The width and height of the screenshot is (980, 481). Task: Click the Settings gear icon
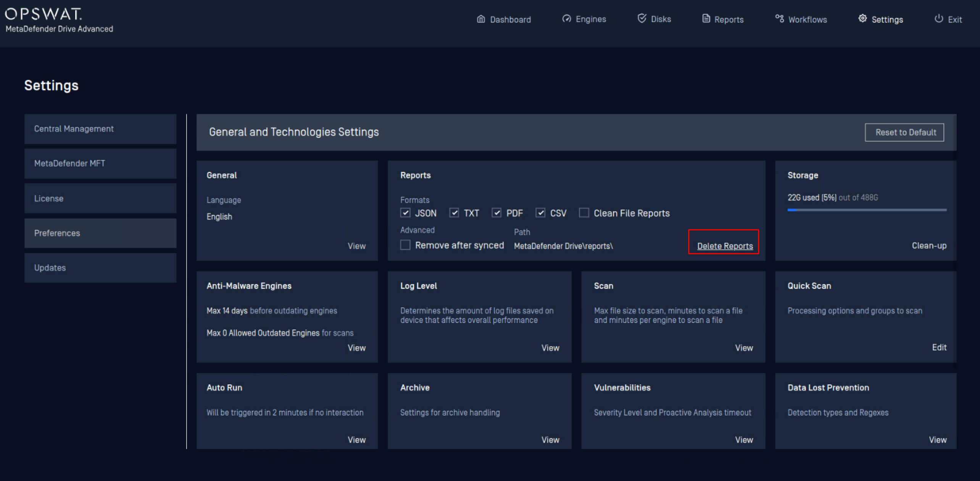[862, 19]
